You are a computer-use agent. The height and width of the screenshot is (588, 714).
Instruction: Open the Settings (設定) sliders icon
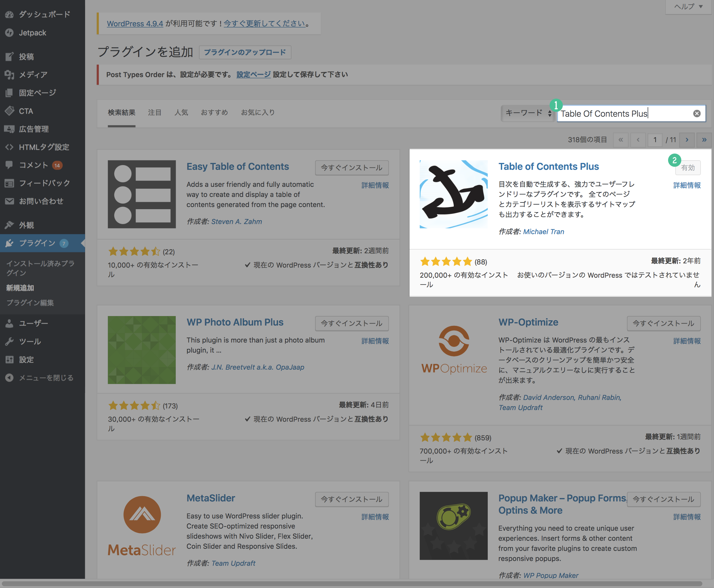[9, 360]
